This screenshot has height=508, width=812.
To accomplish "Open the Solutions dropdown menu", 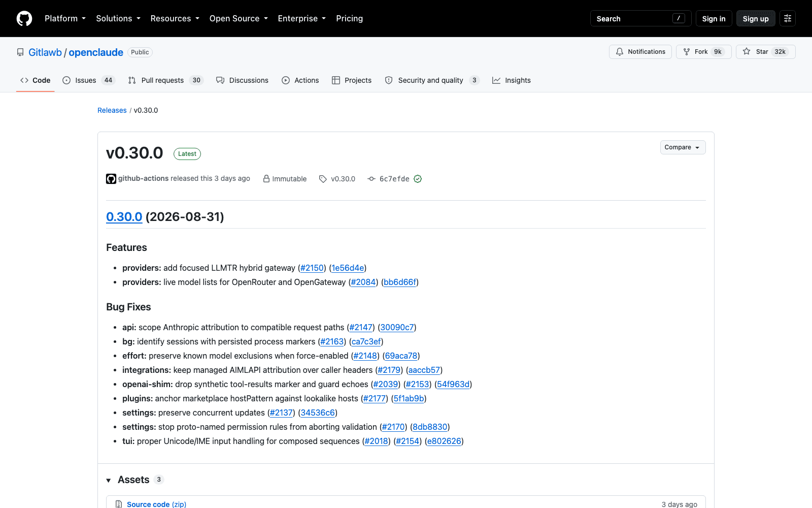I will 118,18.
